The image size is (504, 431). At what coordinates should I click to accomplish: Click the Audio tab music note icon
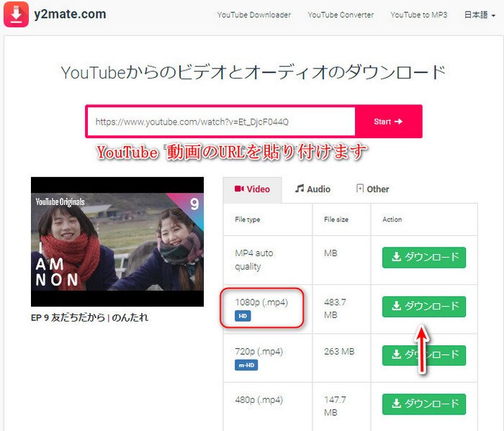(x=300, y=189)
